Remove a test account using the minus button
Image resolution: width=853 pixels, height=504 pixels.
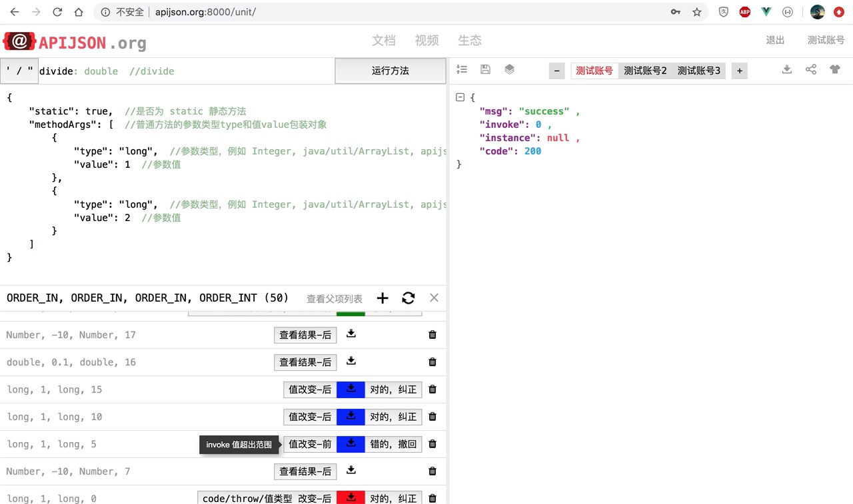pyautogui.click(x=556, y=70)
